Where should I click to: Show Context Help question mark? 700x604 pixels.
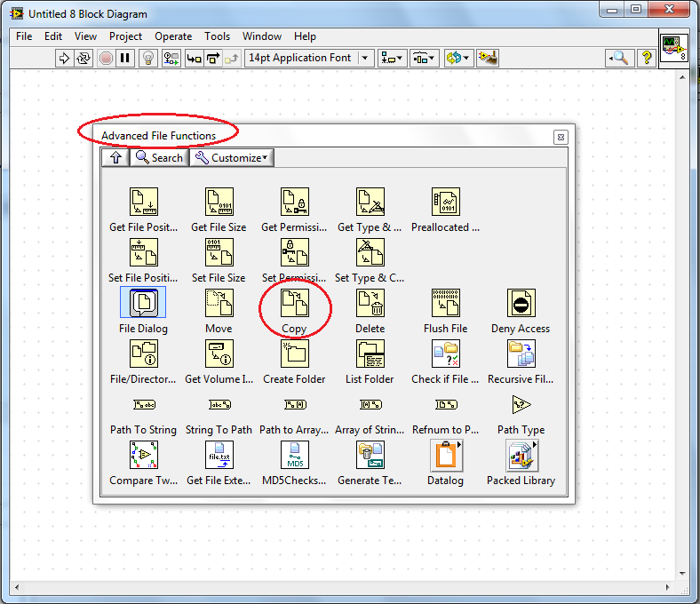tap(646, 58)
